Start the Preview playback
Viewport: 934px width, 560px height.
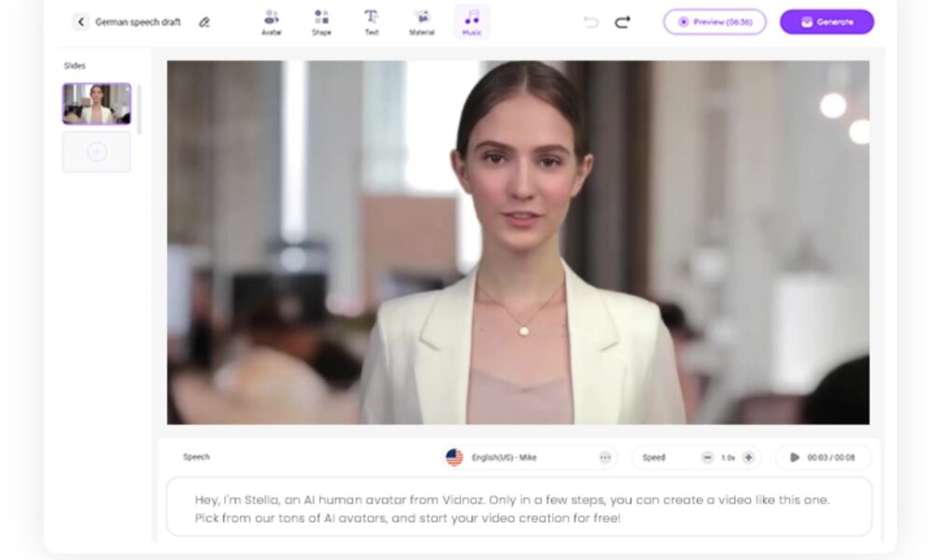pyautogui.click(x=714, y=21)
